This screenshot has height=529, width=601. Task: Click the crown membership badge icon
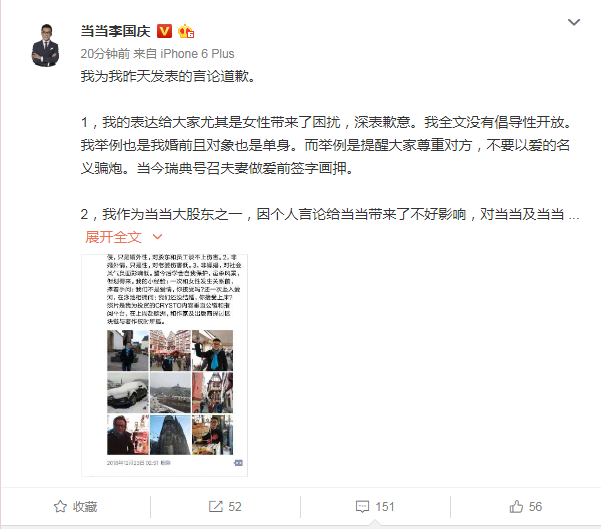pos(186,31)
